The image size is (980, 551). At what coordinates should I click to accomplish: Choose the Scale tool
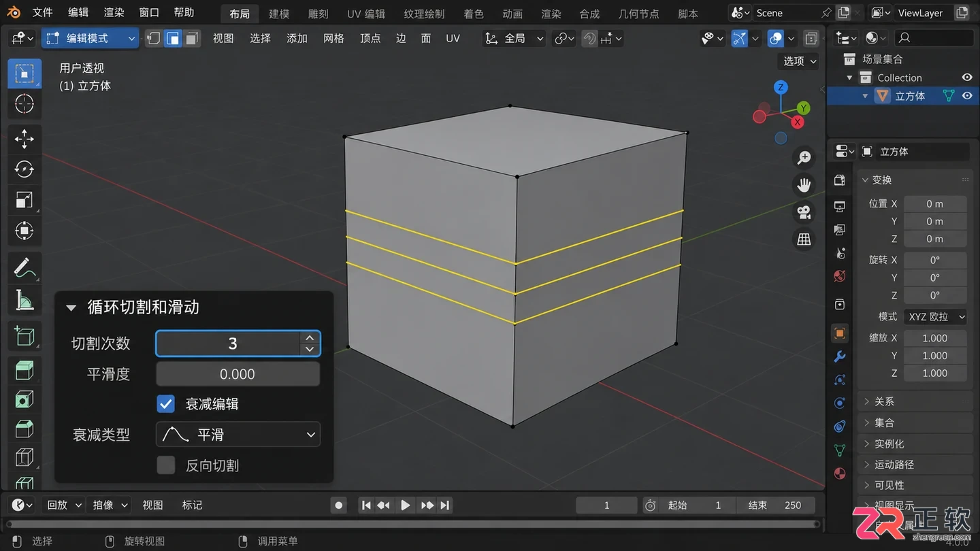(x=24, y=199)
